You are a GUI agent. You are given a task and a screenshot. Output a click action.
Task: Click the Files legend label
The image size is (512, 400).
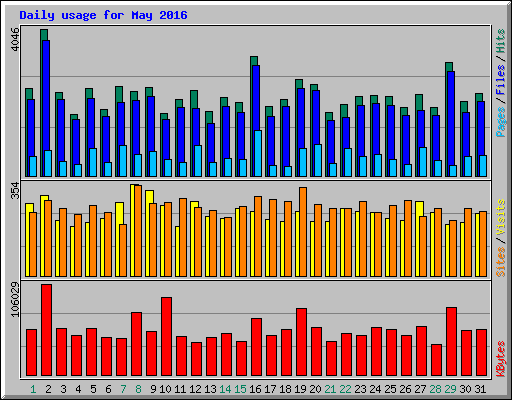[x=501, y=79]
